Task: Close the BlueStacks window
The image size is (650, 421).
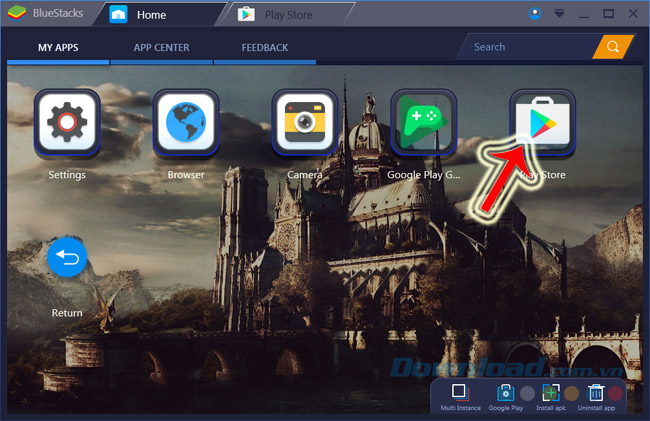Action: coord(633,14)
